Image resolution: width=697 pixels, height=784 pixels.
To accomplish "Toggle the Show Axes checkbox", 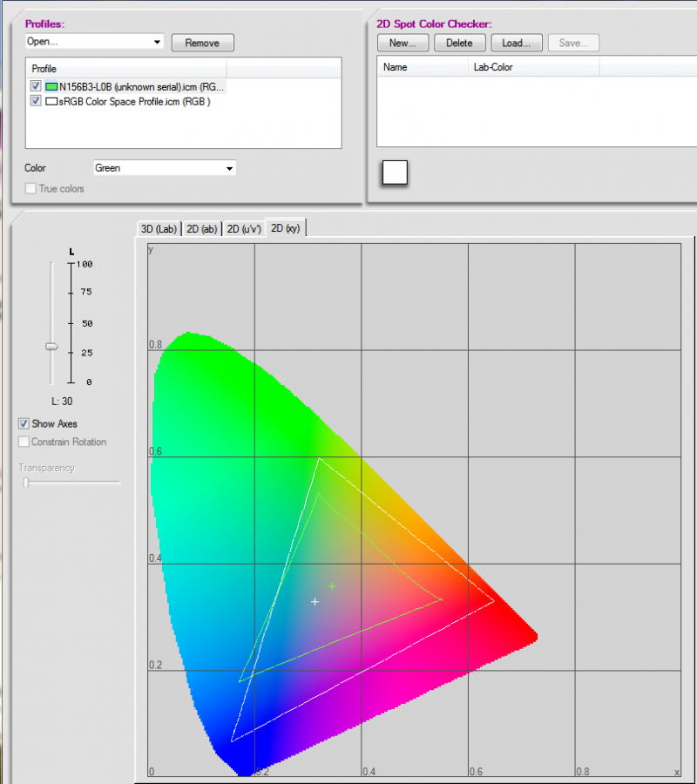I will click(x=24, y=423).
